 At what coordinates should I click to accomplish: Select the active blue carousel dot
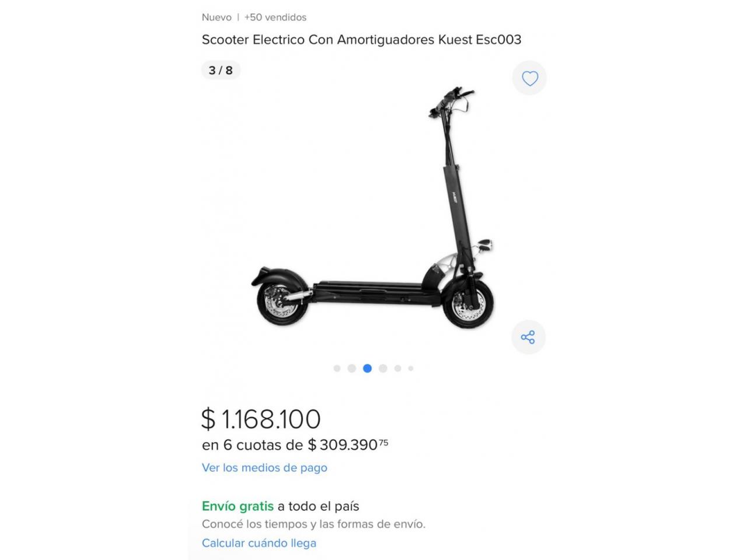367,368
